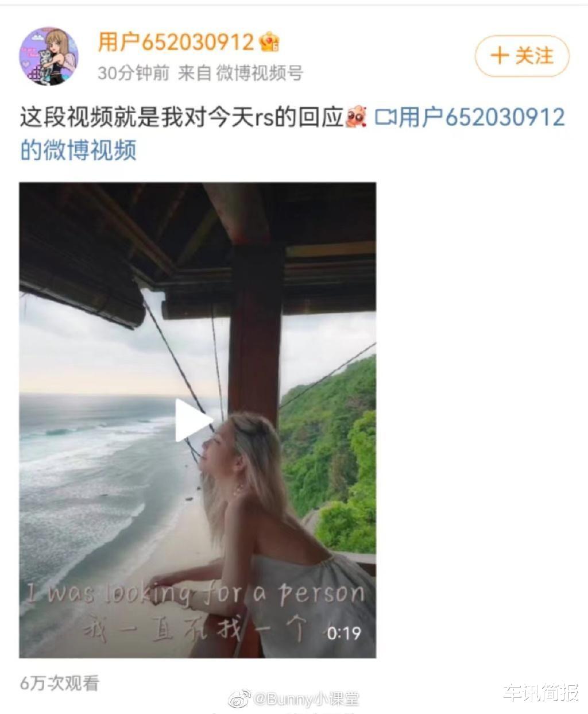Screen dimensions: 588x714
Task: Click the English subtitle "I was looking for a person"
Action: [195, 593]
